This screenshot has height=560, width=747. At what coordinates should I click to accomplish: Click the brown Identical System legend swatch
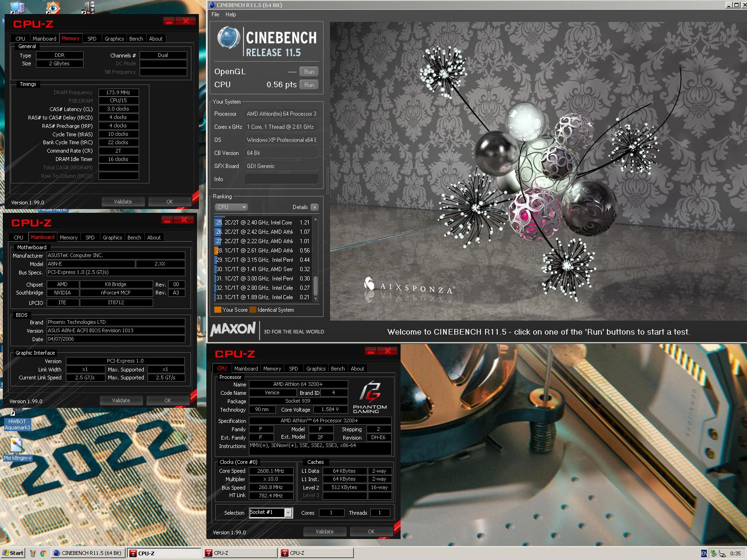(253, 310)
